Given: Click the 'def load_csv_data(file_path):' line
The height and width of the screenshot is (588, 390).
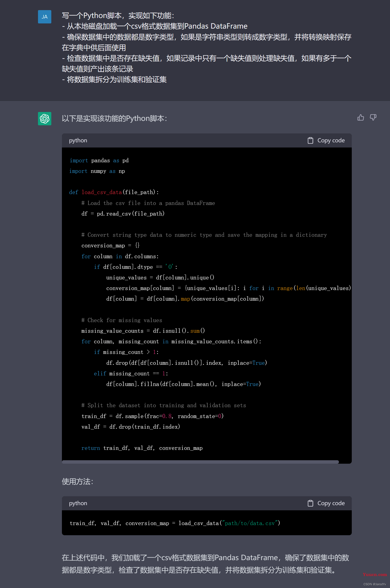Looking at the screenshot, I should coord(114,192).
